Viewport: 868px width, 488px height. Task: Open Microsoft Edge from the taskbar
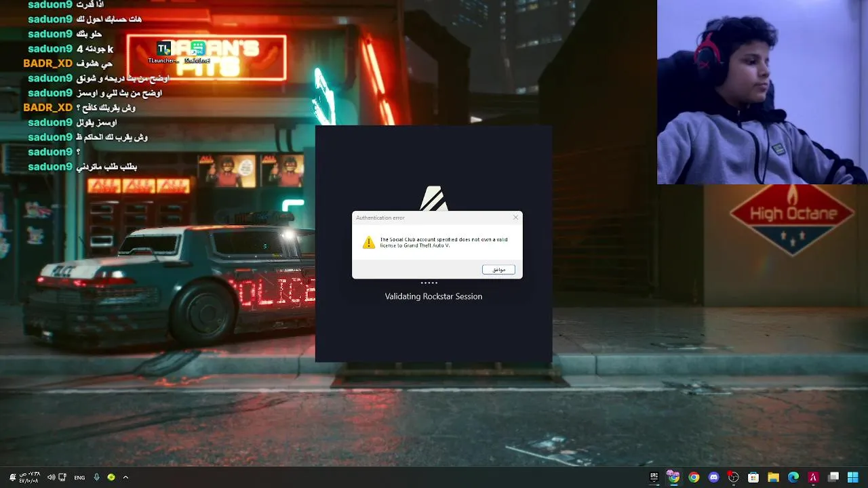click(793, 477)
